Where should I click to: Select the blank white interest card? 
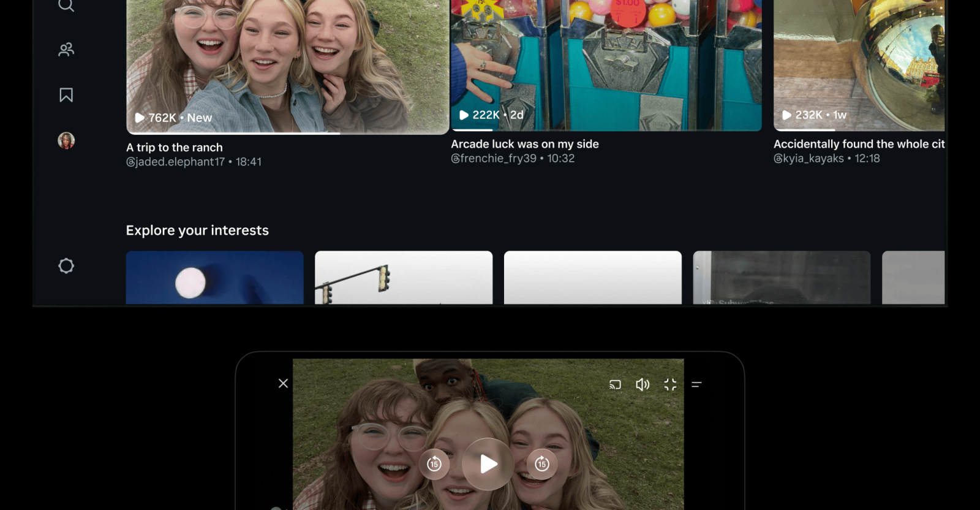point(593,277)
